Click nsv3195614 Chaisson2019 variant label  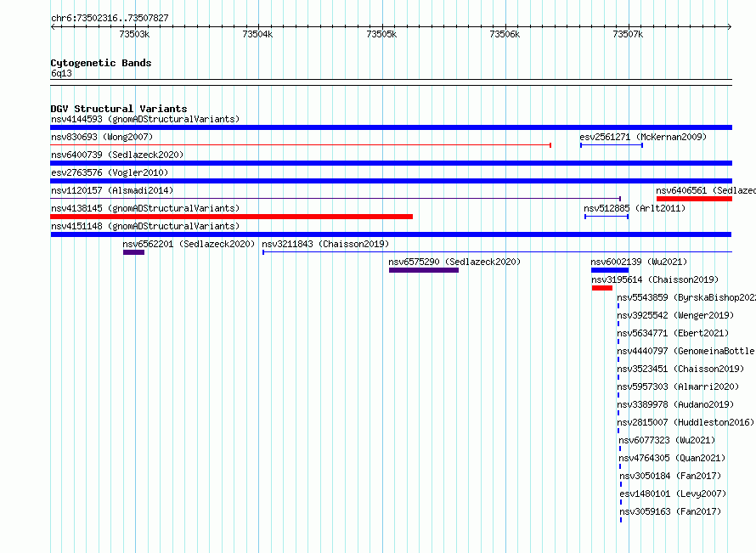coord(655,279)
